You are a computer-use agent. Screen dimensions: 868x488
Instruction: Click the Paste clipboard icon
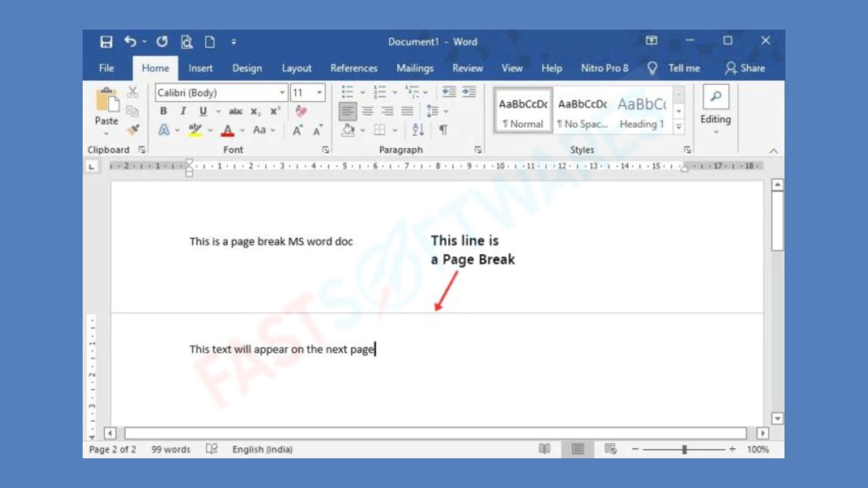[x=107, y=100]
